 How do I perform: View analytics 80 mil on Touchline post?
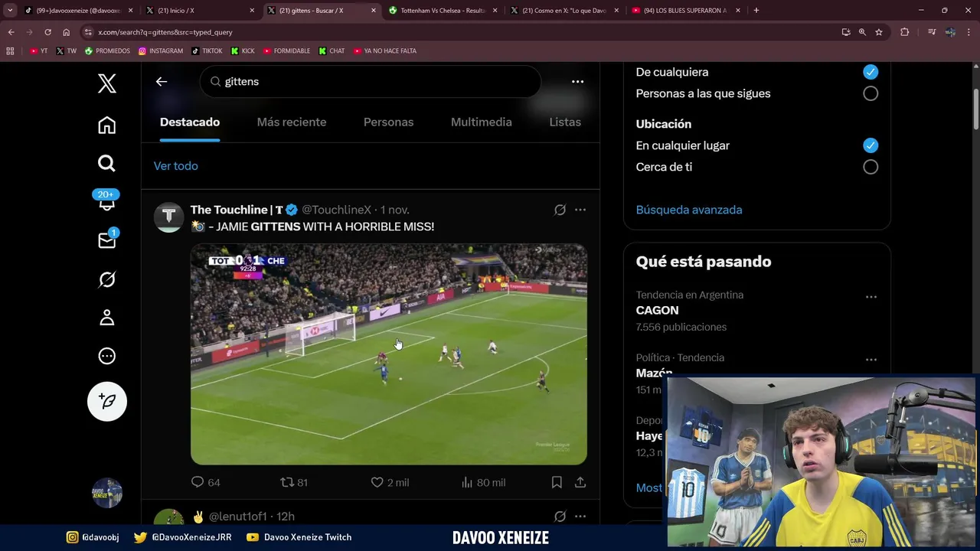pyautogui.click(x=483, y=482)
